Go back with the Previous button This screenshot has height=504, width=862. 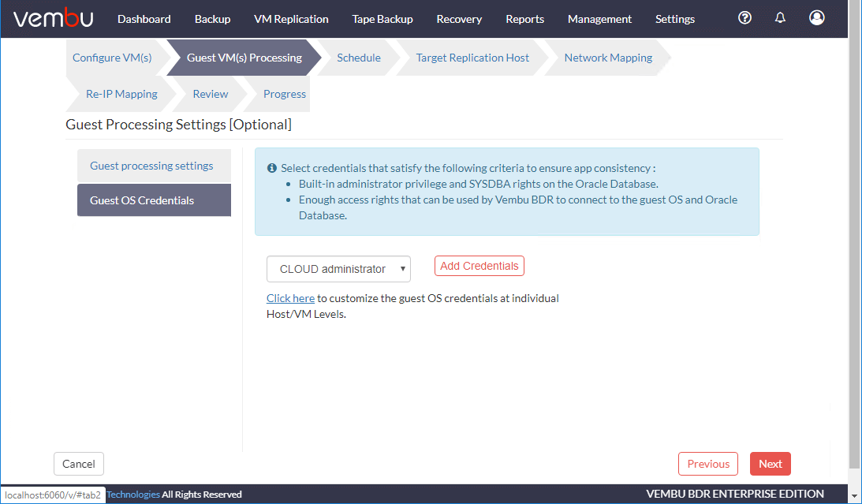click(708, 464)
